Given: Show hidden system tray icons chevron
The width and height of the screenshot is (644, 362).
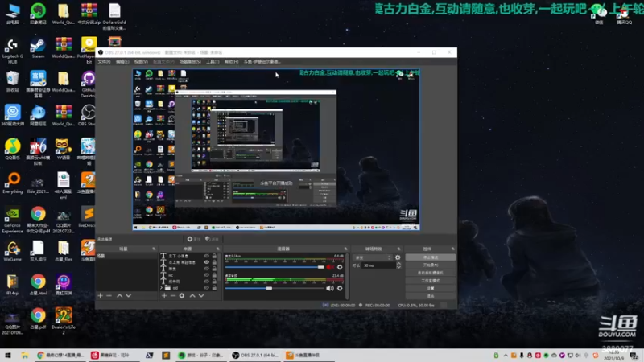Looking at the screenshot, I should tap(506, 356).
